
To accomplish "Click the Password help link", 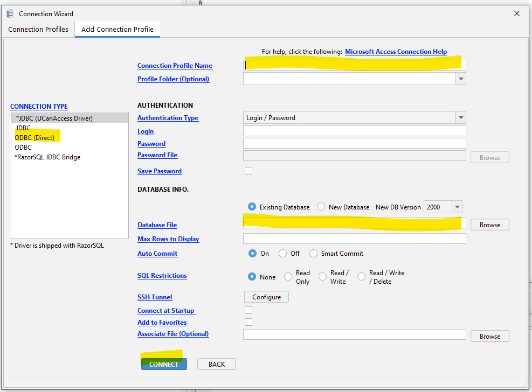I will point(151,144).
